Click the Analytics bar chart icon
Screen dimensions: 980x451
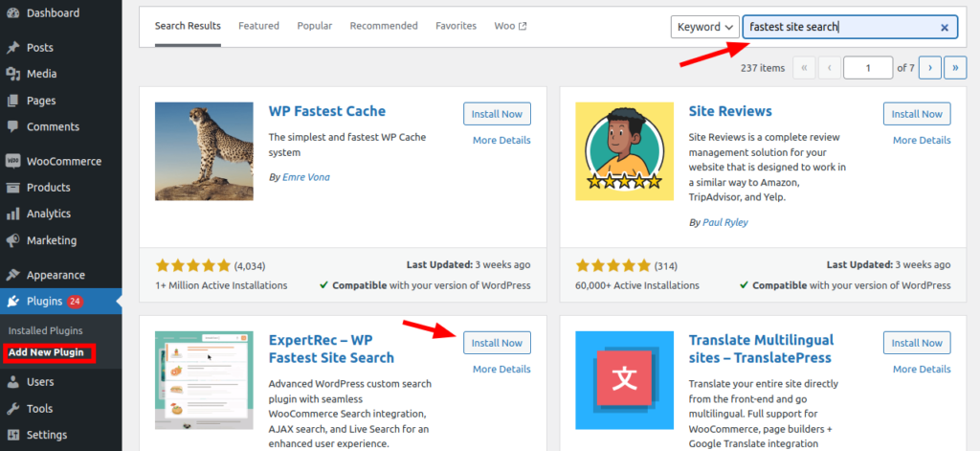[12, 214]
